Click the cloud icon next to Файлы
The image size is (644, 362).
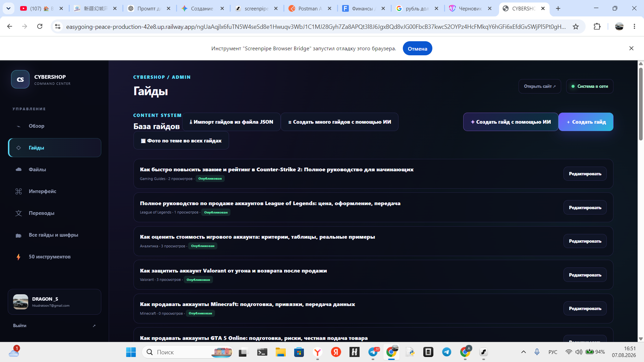18,170
